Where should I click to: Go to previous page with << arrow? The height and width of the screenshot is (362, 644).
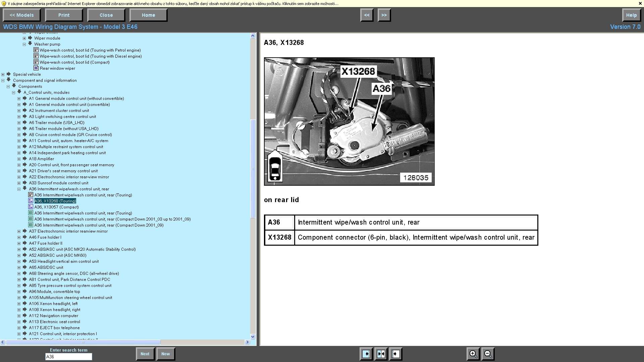(x=367, y=15)
